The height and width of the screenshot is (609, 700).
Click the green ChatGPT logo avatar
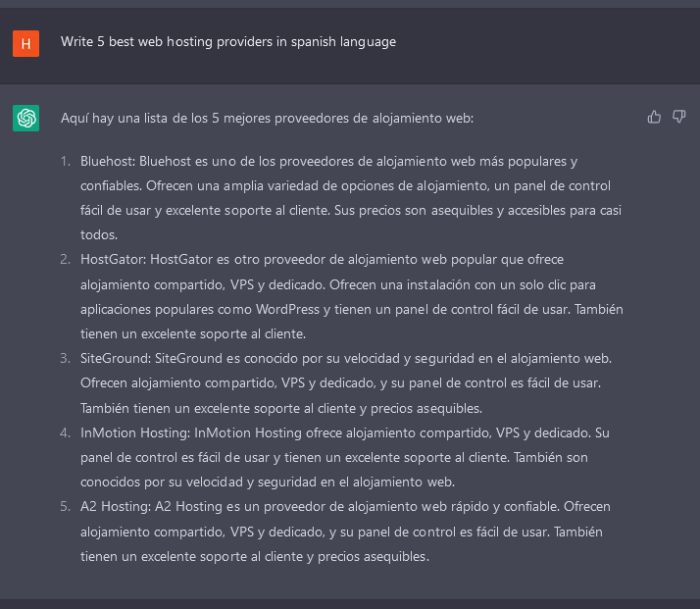[25, 119]
